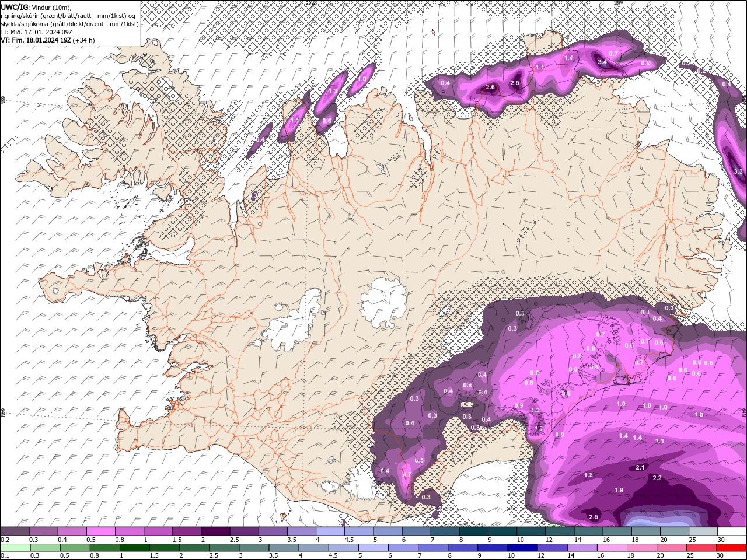Pick the deep blue 10 swatch in the lower scale
Image resolution: width=747 pixels, height=560 pixels.
tap(522, 548)
